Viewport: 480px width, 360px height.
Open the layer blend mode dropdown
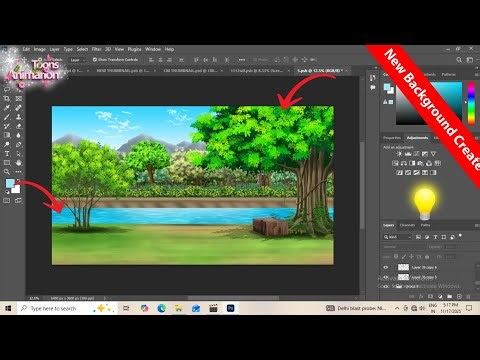pyautogui.click(x=403, y=247)
